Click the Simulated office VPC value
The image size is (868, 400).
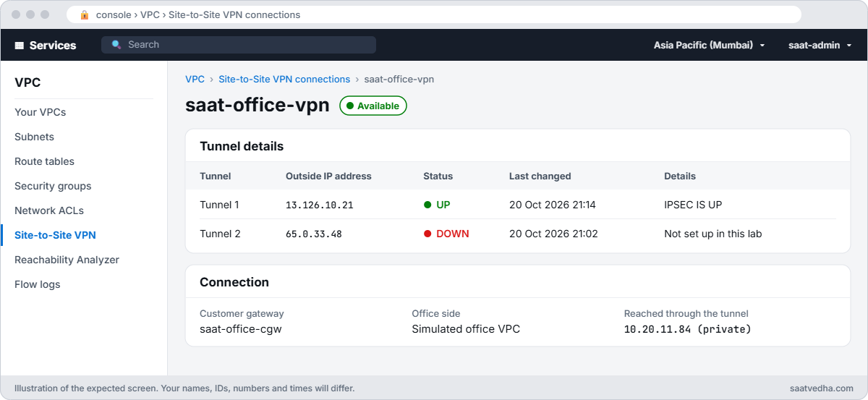[x=466, y=329]
